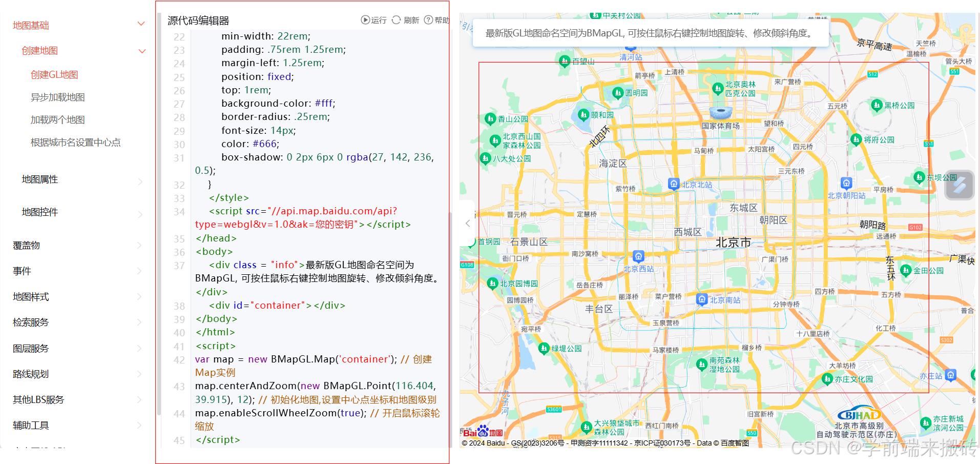Click the 香山公园 park marker icon
This screenshot has width=980, height=464.
click(x=490, y=118)
